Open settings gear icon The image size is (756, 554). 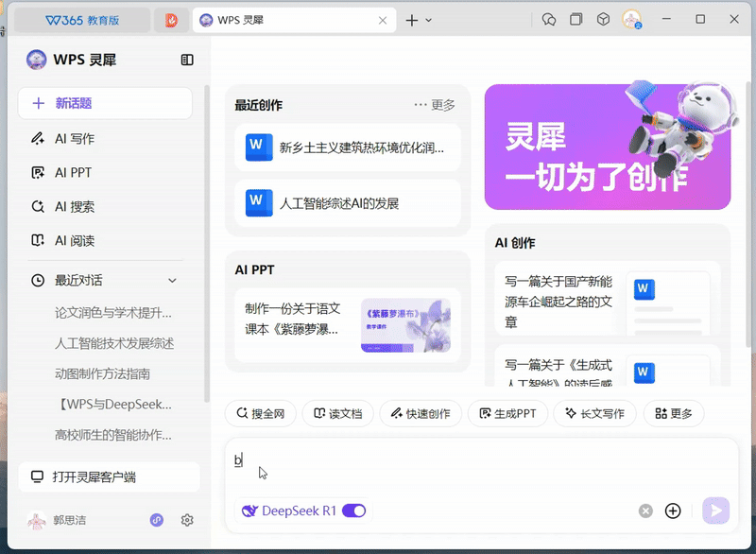tap(187, 520)
